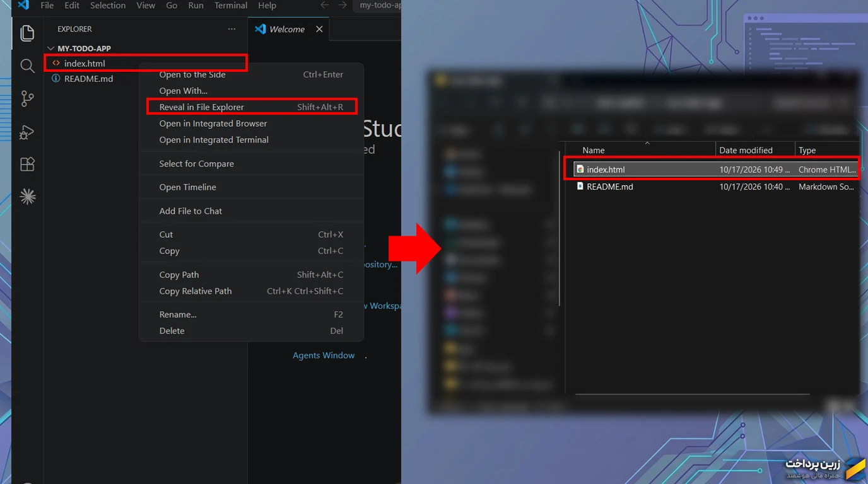Select index.html in the Explorer tree
868x484 pixels.
(145, 63)
